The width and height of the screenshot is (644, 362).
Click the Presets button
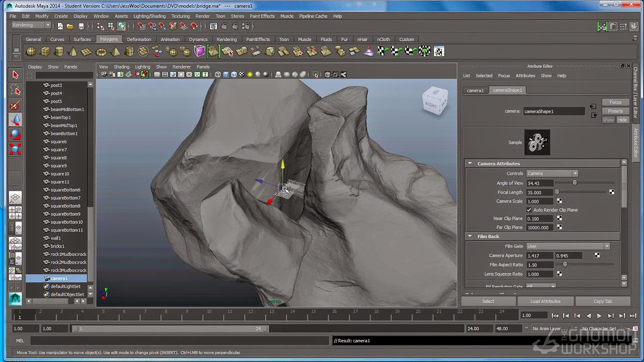coord(615,111)
